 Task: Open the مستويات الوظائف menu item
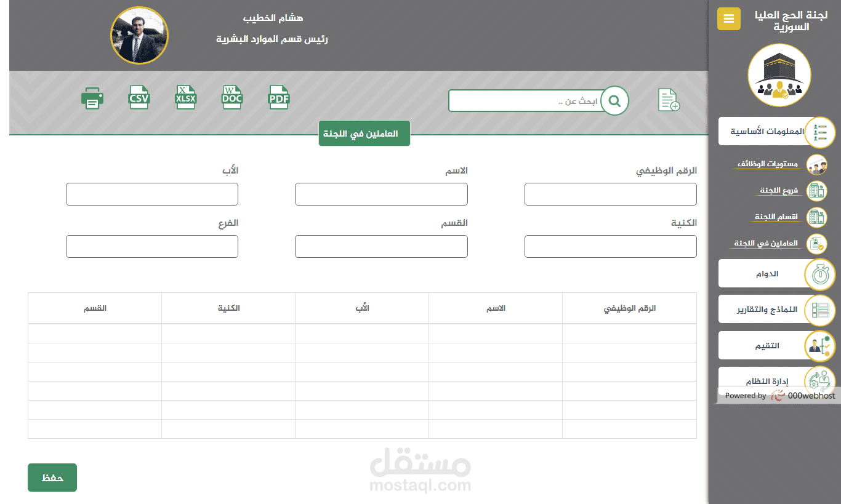pyautogui.click(x=770, y=164)
